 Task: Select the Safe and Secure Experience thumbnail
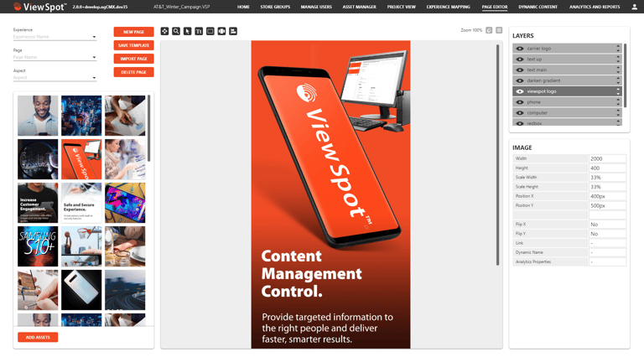(x=81, y=203)
